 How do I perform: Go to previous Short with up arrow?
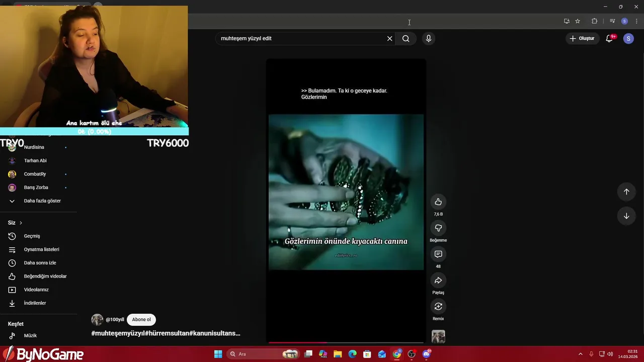tap(626, 192)
